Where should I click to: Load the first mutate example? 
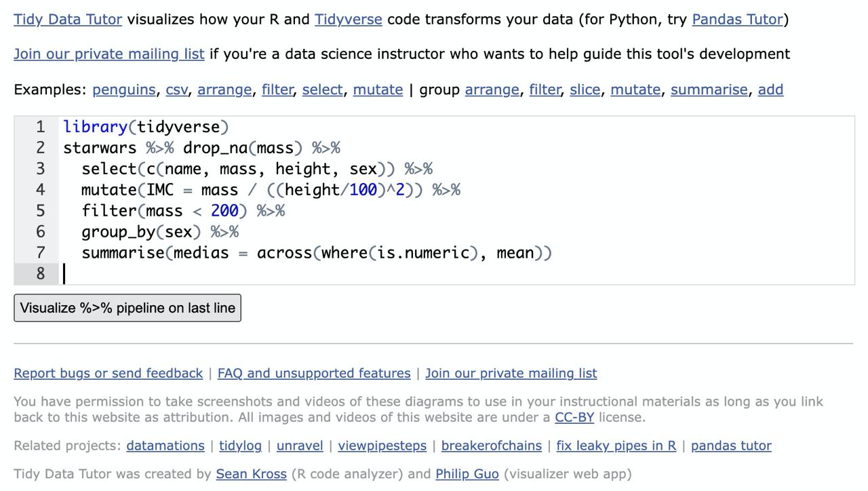tap(378, 90)
